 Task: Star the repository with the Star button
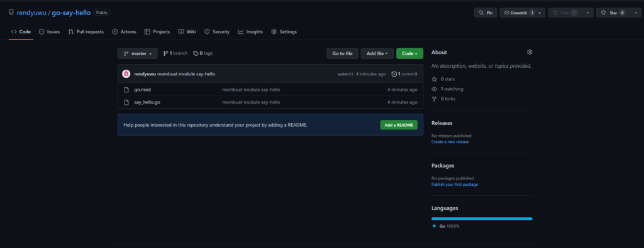[x=613, y=13]
